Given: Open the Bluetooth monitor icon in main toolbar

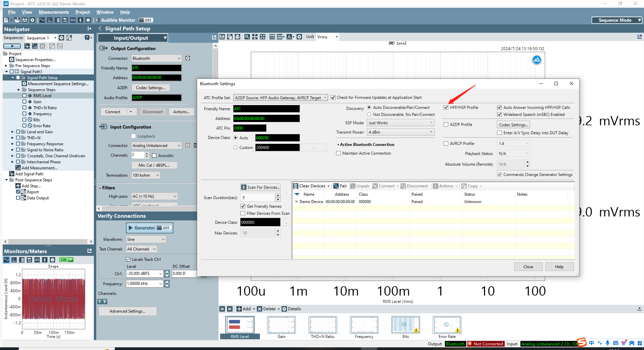Looking at the screenshot, I should pyautogui.click(x=80, y=20).
